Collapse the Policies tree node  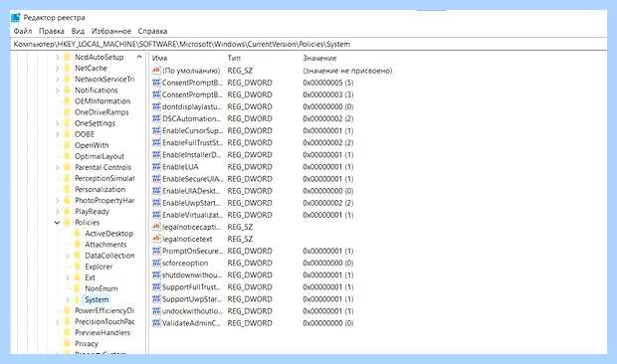pos(57,223)
